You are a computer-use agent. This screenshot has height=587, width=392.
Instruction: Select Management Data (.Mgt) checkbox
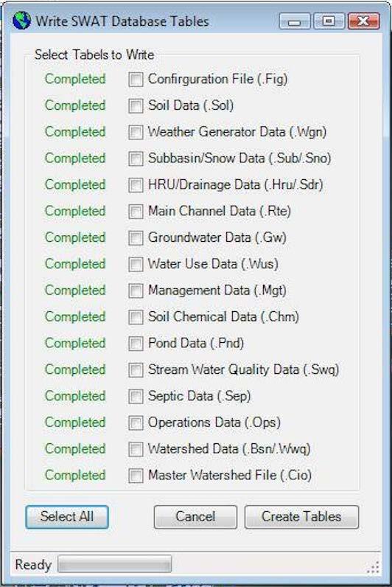[x=136, y=291]
